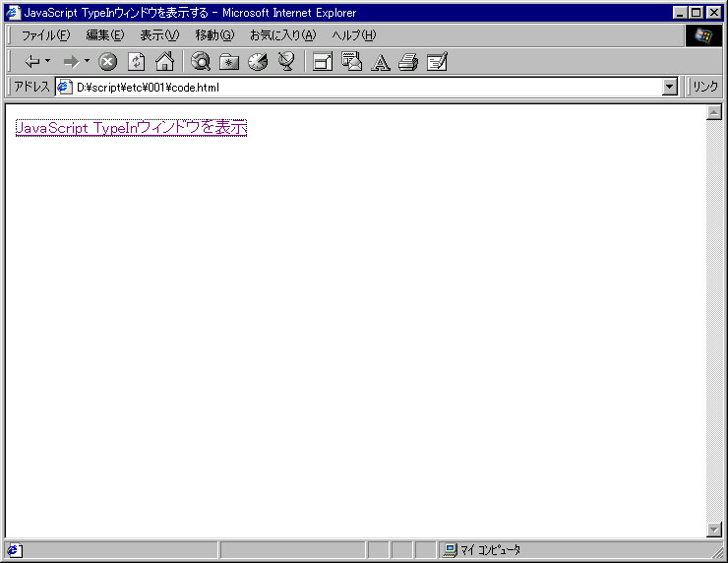Click the IE icon in the status bar
The width and height of the screenshot is (728, 563).
tap(14, 550)
